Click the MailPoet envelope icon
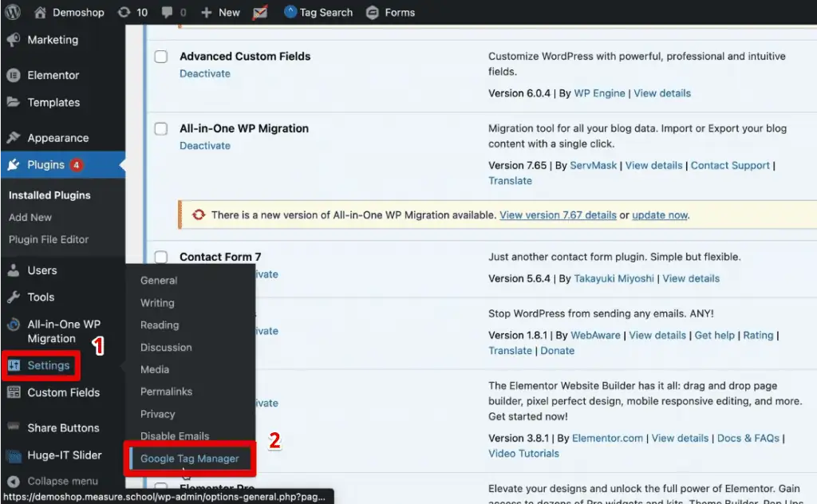This screenshot has height=504, width=817. 259,11
